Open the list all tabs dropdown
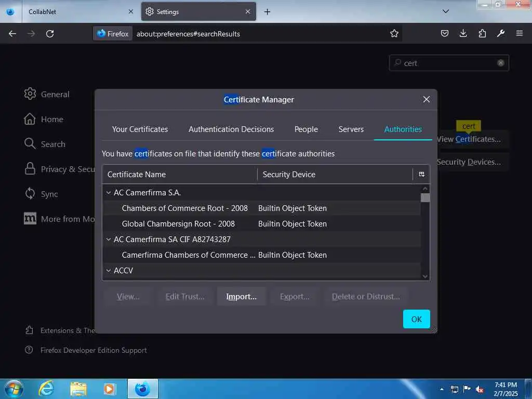 [446, 11]
